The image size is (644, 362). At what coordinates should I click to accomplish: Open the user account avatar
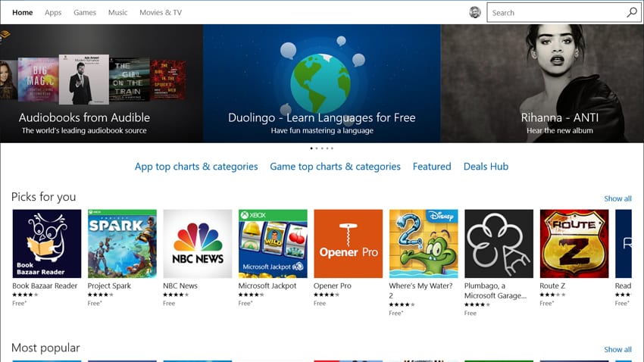click(x=475, y=12)
